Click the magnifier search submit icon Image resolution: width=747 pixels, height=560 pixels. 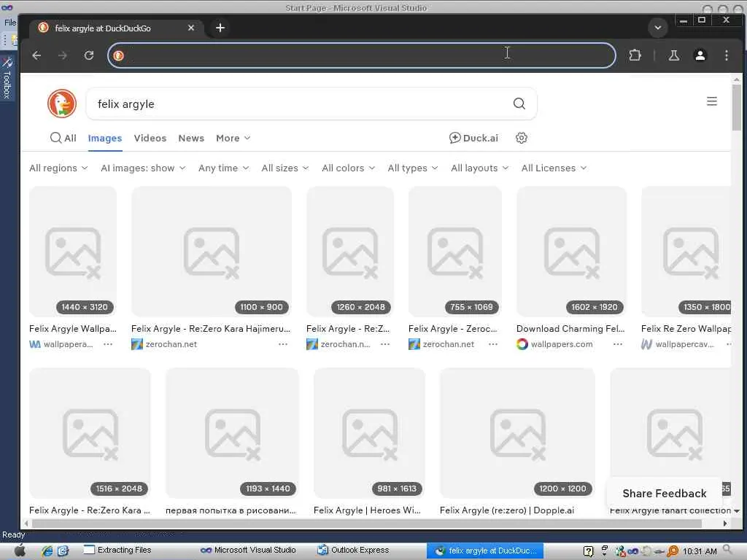click(519, 104)
